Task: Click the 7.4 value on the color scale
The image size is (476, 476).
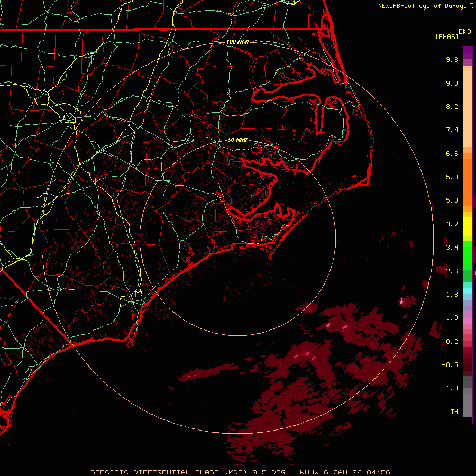Action: [x=452, y=130]
